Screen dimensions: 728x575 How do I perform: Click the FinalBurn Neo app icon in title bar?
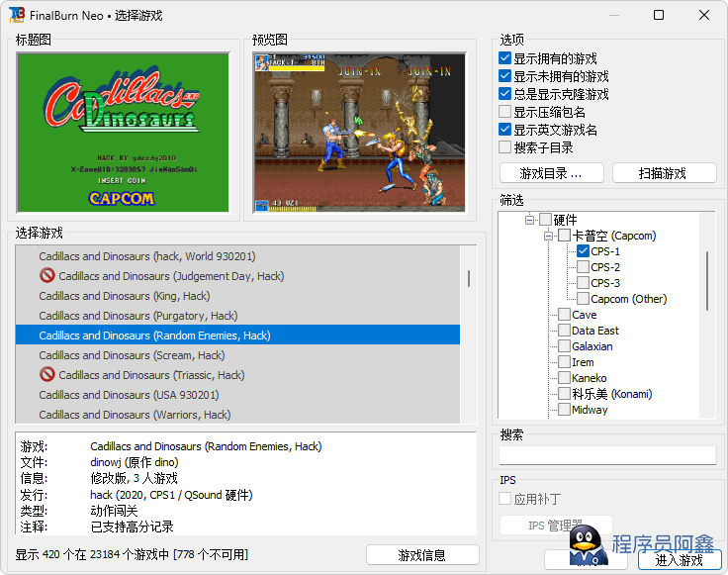coord(17,15)
